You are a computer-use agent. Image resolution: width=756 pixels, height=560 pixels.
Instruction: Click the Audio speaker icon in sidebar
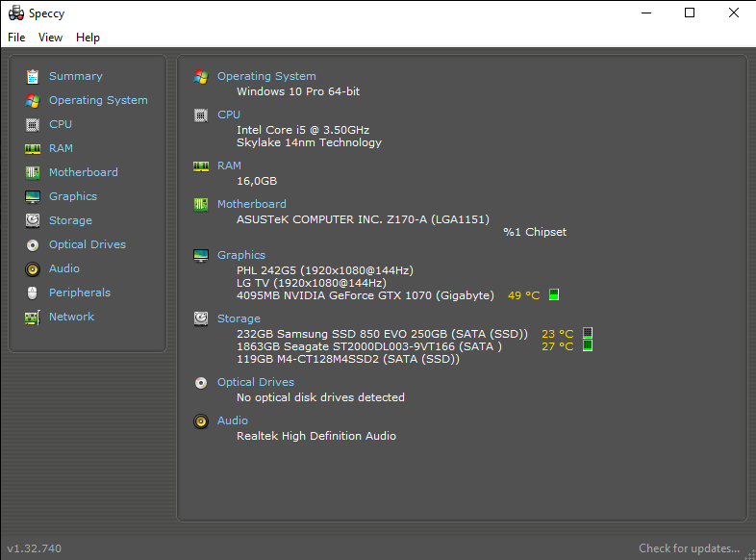click(x=33, y=268)
